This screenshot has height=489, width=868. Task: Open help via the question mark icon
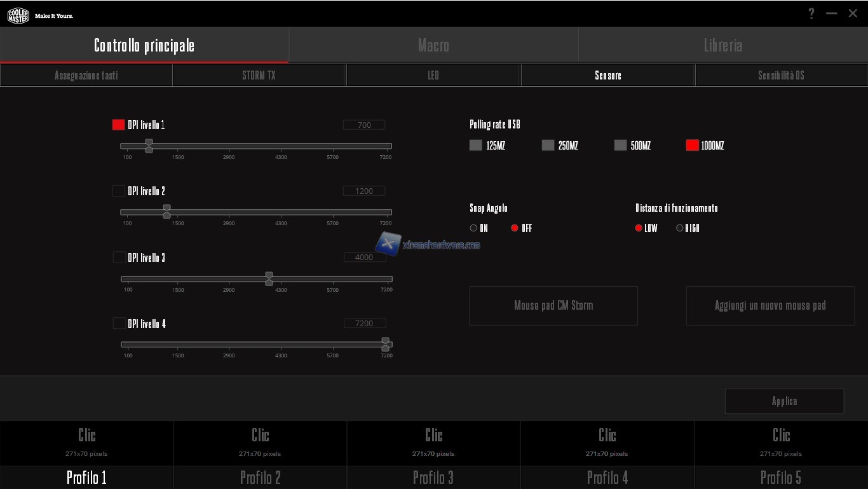(811, 13)
